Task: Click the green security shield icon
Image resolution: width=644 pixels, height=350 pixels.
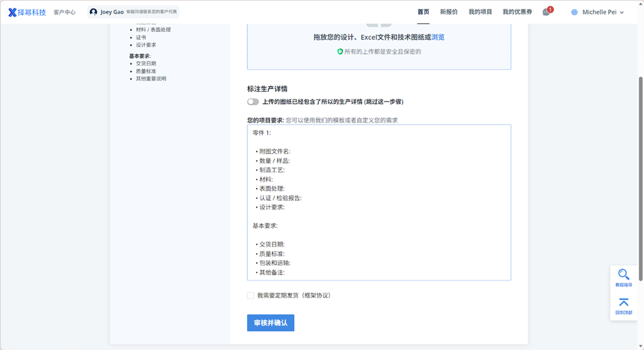Action: coord(340,51)
